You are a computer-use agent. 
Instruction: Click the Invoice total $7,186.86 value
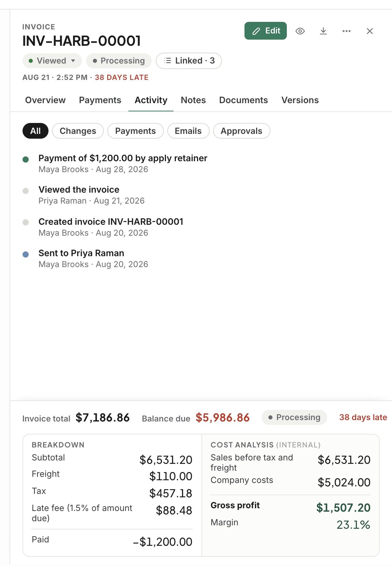103,417
